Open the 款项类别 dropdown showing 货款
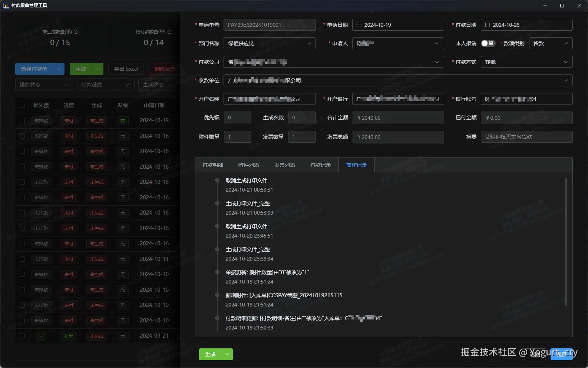Screen dimensions: 588x368 pos(551,43)
